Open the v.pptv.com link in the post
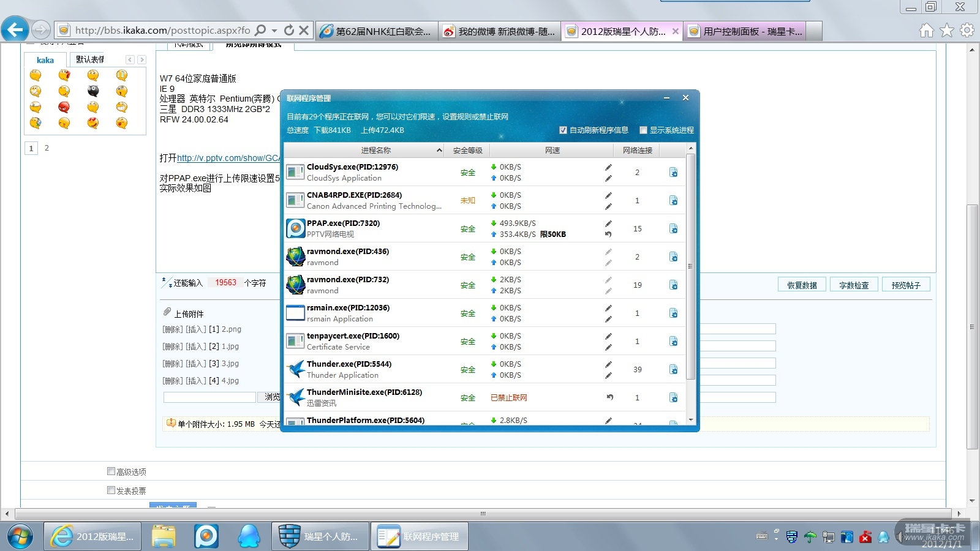 click(x=228, y=158)
